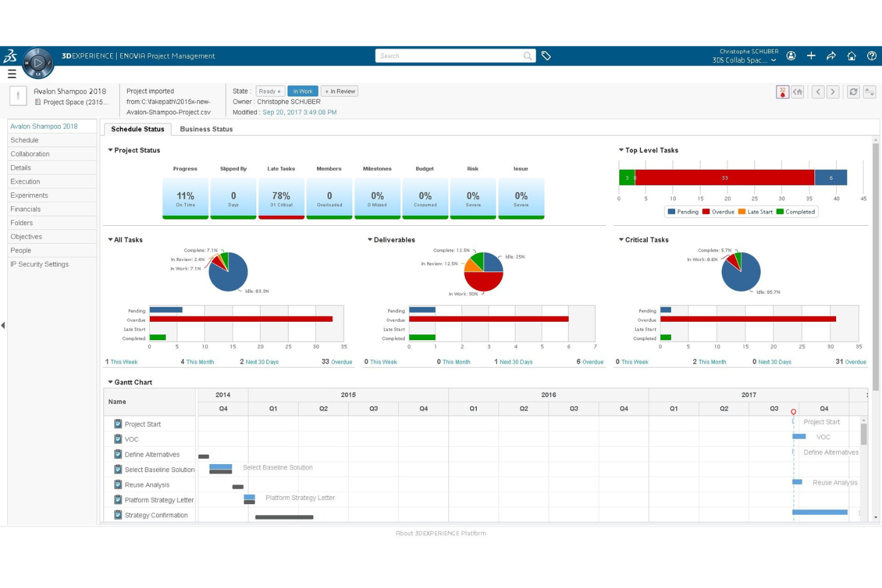This screenshot has height=588, width=882.
Task: Click the dashboard vertical scrollbar
Action: coord(875,266)
